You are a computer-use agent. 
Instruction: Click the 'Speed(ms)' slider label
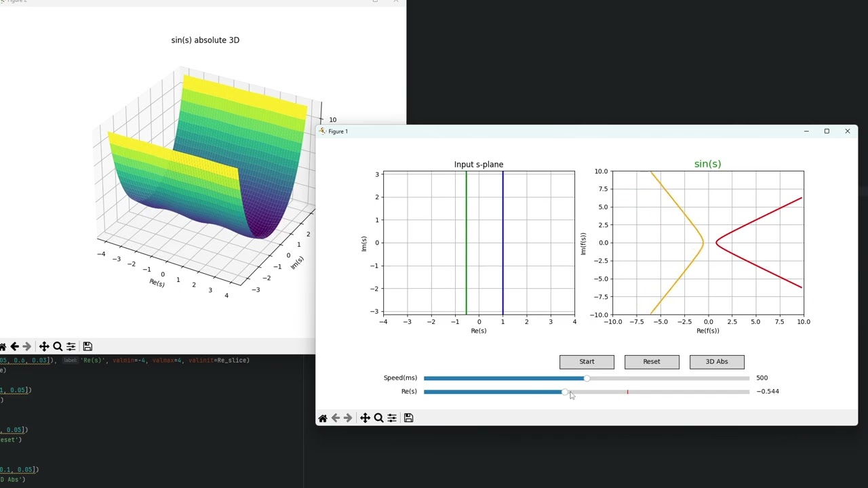pyautogui.click(x=400, y=378)
